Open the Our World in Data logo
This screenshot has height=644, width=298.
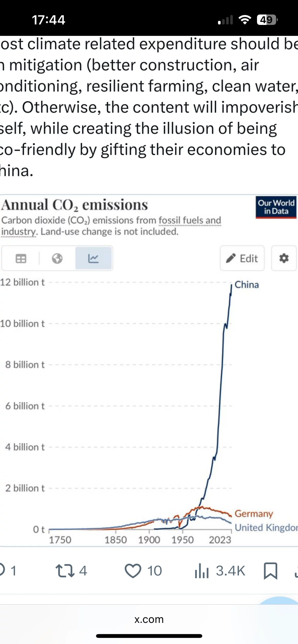(x=276, y=207)
